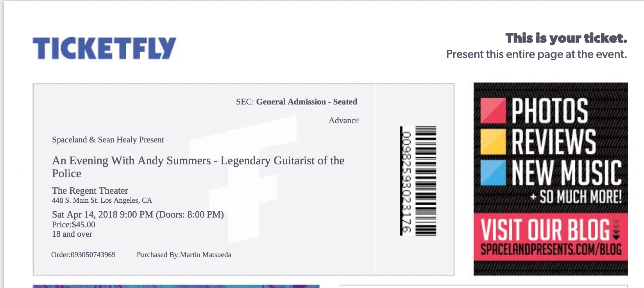Click the yellow square beside REVIEWS

pos(493,142)
